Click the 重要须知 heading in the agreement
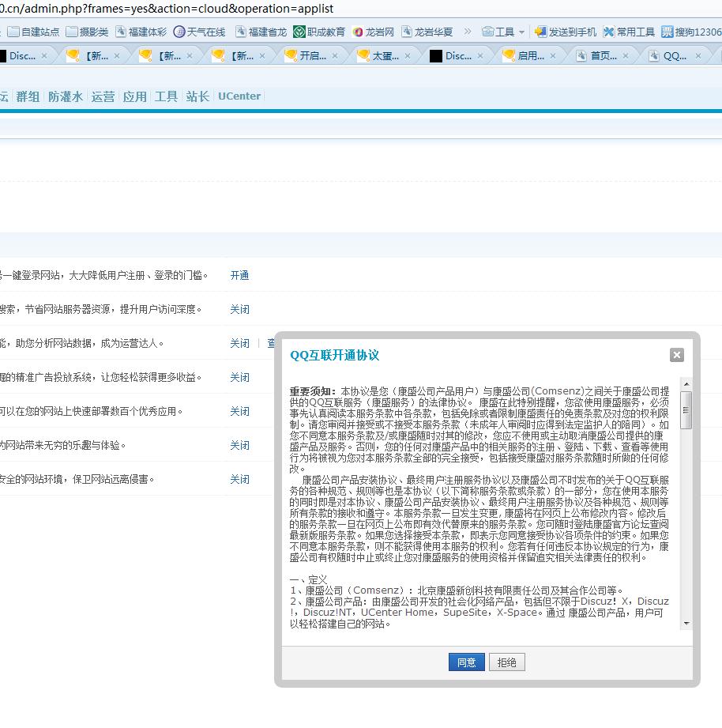Viewport: 722px width, 728px height. pyautogui.click(x=313, y=391)
